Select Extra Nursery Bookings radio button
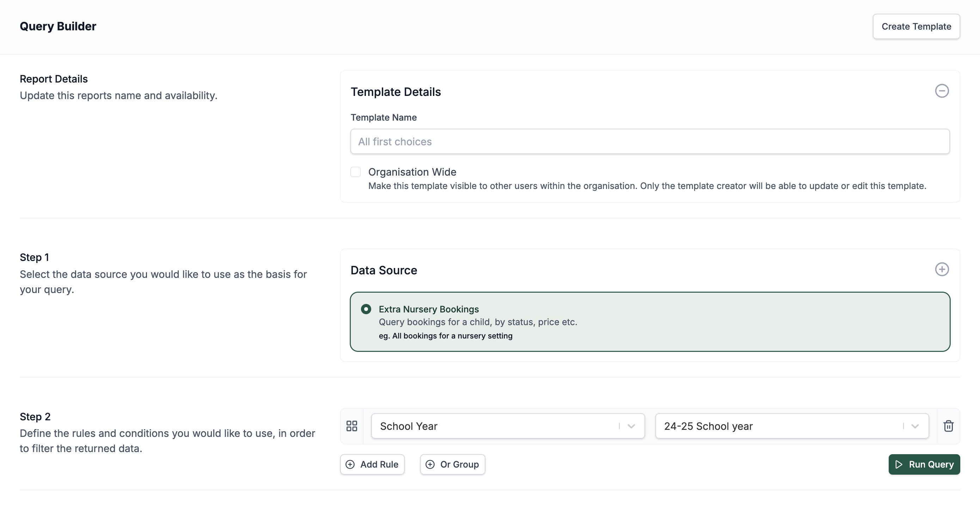The width and height of the screenshot is (980, 524). point(366,309)
